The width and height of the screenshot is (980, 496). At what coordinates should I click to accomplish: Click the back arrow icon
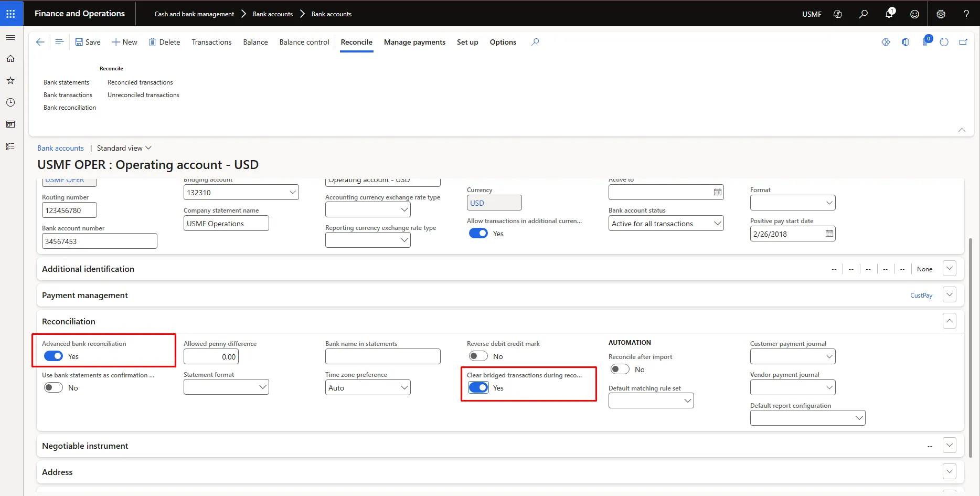click(x=40, y=42)
